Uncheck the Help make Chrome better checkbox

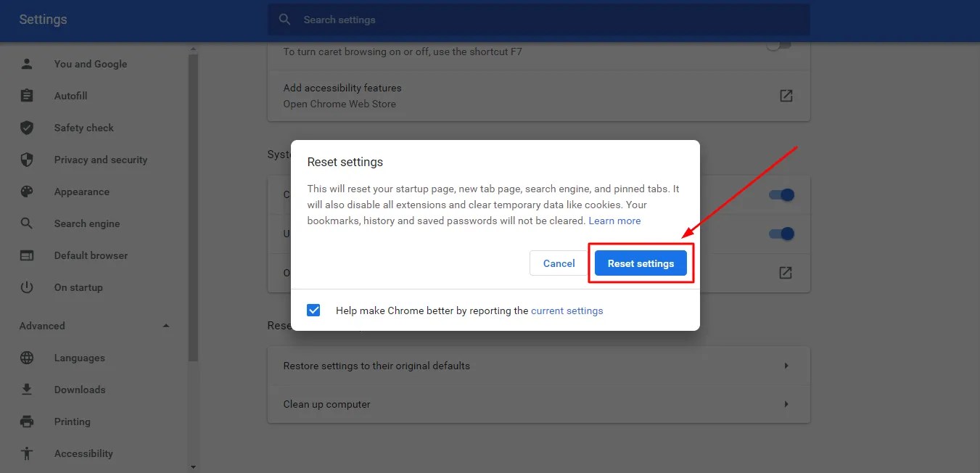click(313, 310)
